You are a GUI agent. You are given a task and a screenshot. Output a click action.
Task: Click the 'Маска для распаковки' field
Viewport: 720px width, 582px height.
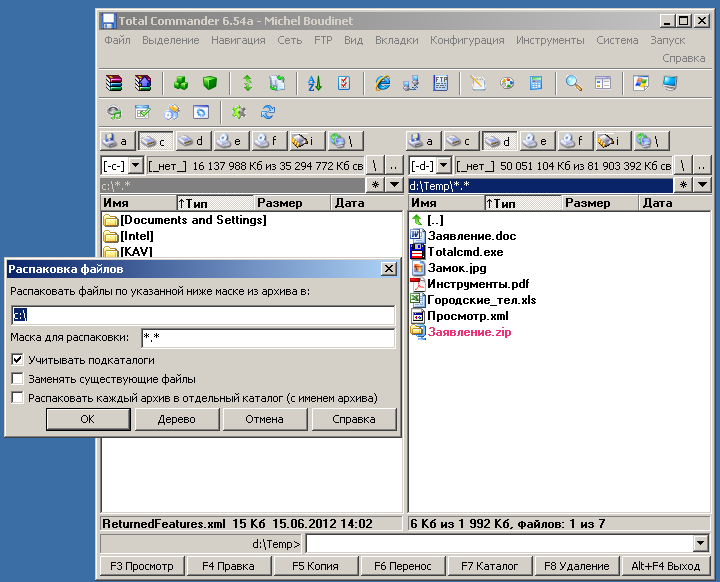pos(268,338)
